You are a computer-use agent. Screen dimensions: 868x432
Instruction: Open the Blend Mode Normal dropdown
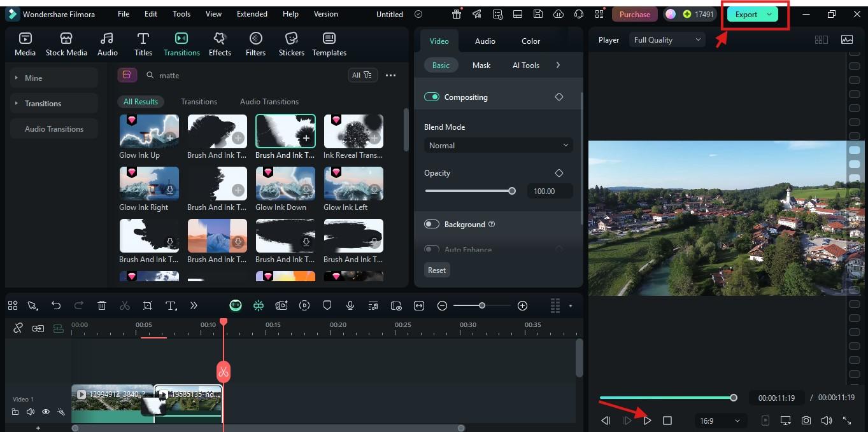[499, 145]
